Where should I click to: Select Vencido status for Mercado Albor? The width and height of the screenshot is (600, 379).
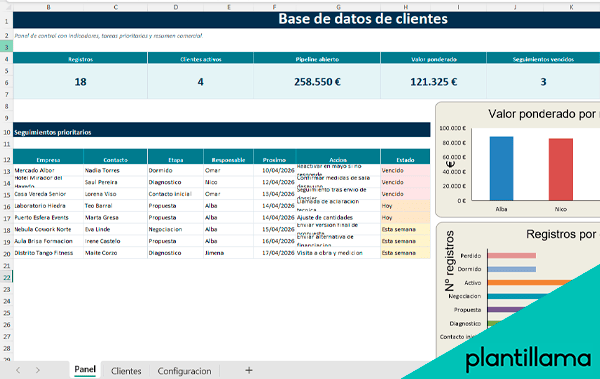pyautogui.click(x=405, y=170)
